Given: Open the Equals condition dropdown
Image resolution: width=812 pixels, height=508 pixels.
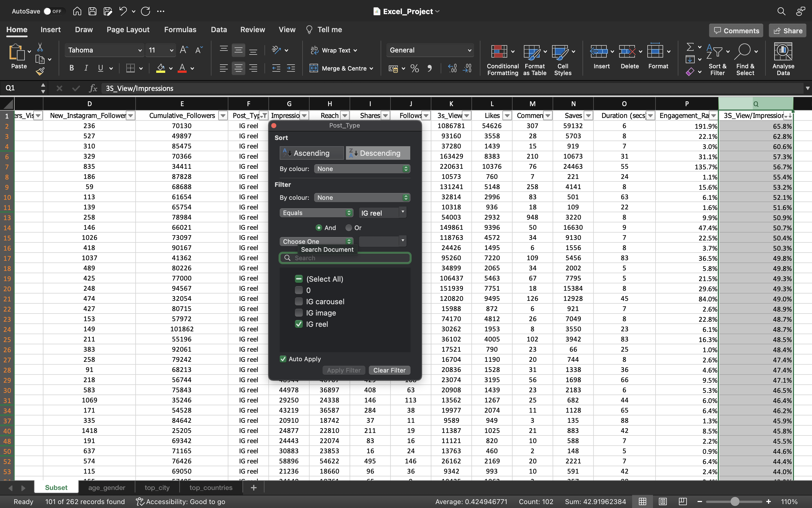Looking at the screenshot, I should [x=316, y=213].
